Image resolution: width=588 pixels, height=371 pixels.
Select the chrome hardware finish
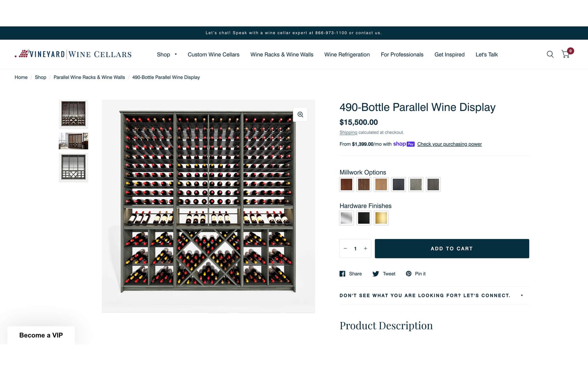(x=346, y=218)
